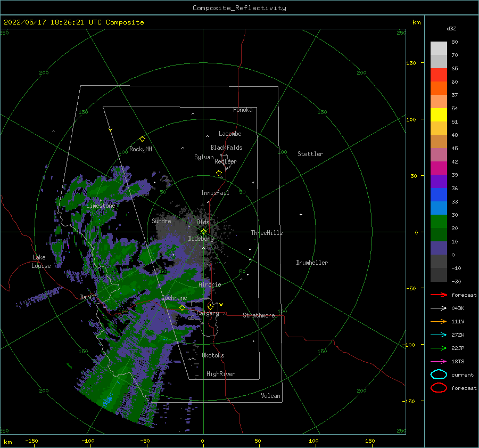Click the Okotoks label
Viewport: 479px width, 448px height.
(x=213, y=355)
